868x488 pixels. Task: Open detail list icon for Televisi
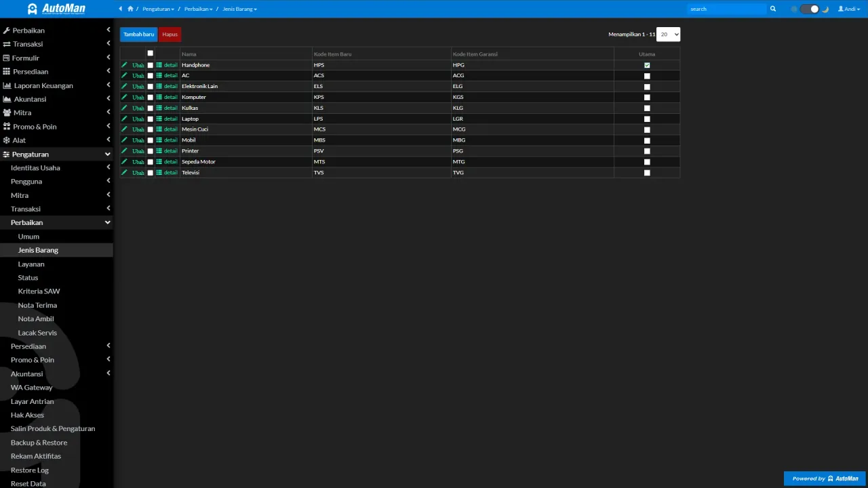(159, 173)
